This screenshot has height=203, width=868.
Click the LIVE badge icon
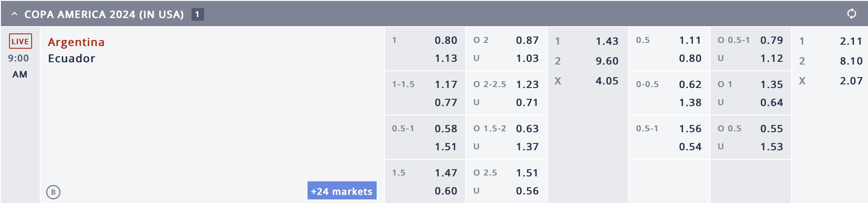(20, 41)
